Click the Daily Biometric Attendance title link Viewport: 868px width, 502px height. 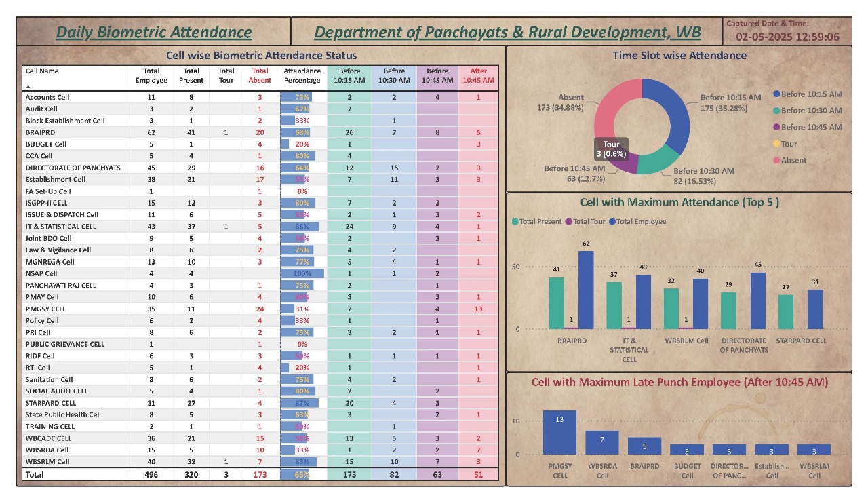pyautogui.click(x=153, y=32)
